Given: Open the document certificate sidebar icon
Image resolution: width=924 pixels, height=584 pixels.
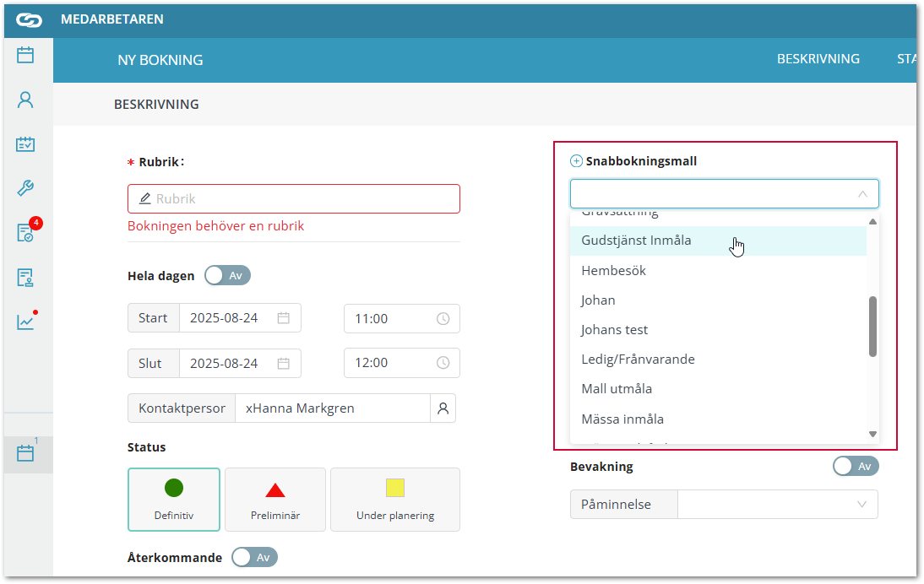Looking at the screenshot, I should tap(25, 278).
